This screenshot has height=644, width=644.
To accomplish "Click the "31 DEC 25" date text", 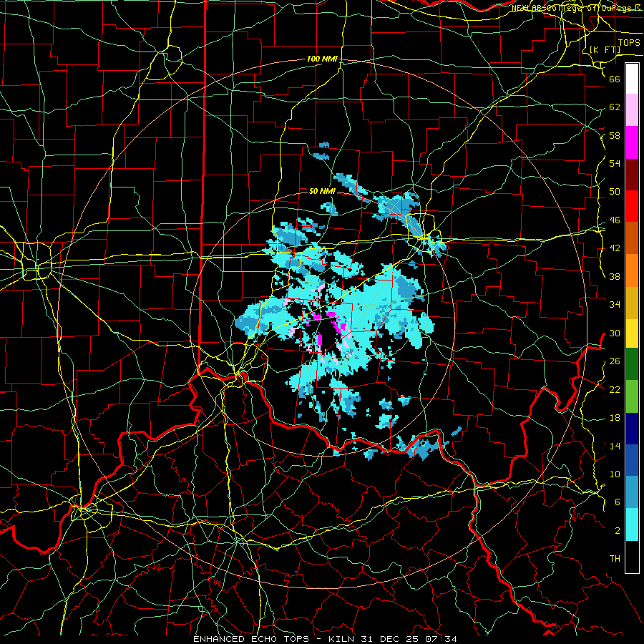I will (391, 639).
